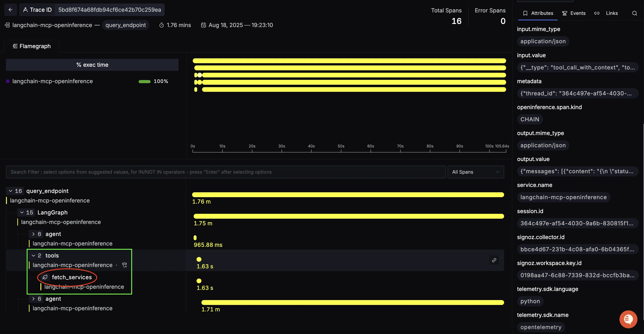The image size is (644, 334).
Task: Click the back arrow button
Action: pos(10,10)
